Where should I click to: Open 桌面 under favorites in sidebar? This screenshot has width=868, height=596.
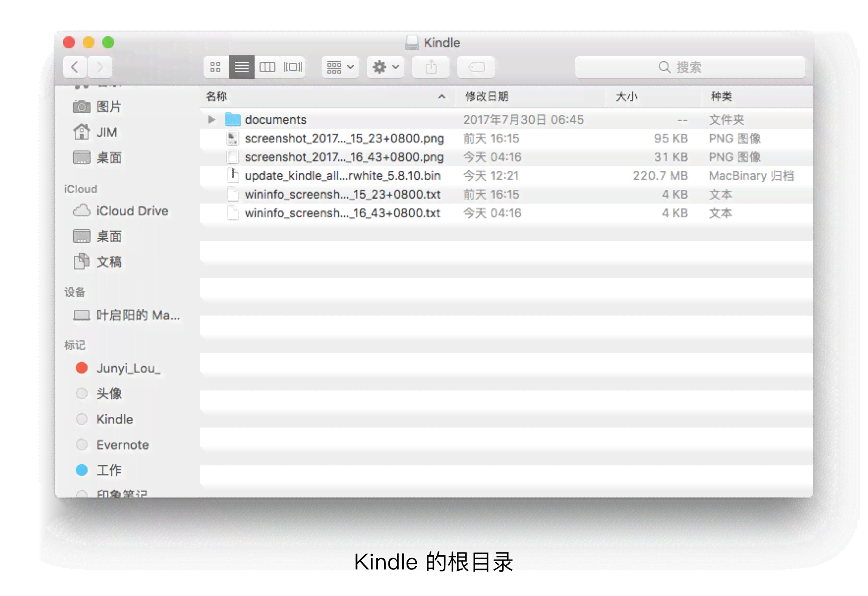tap(109, 158)
